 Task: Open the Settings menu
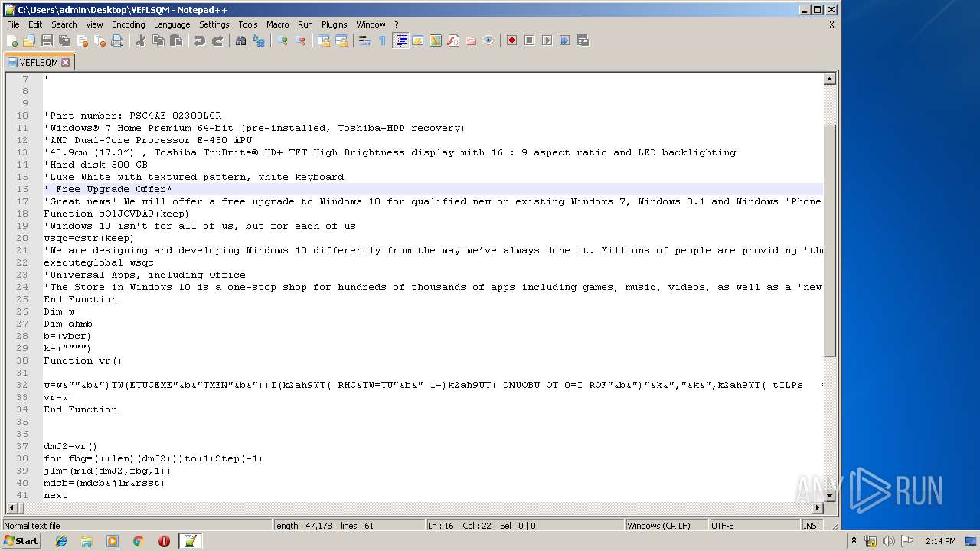point(214,24)
